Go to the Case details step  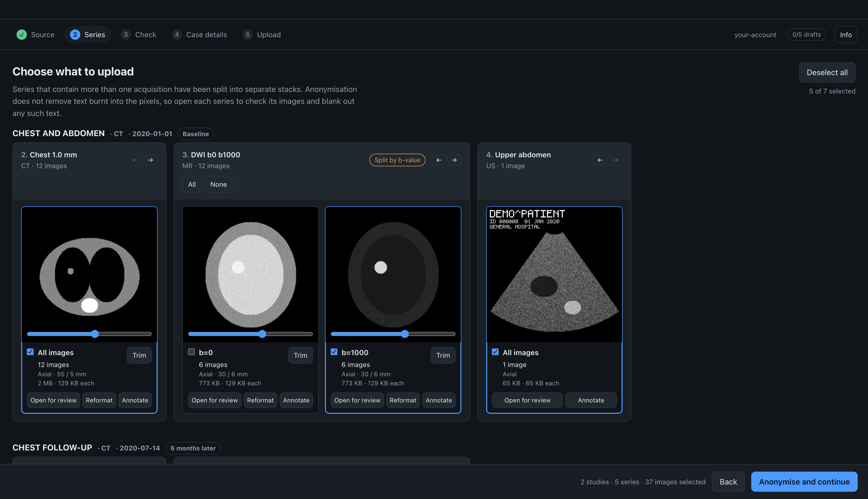199,35
